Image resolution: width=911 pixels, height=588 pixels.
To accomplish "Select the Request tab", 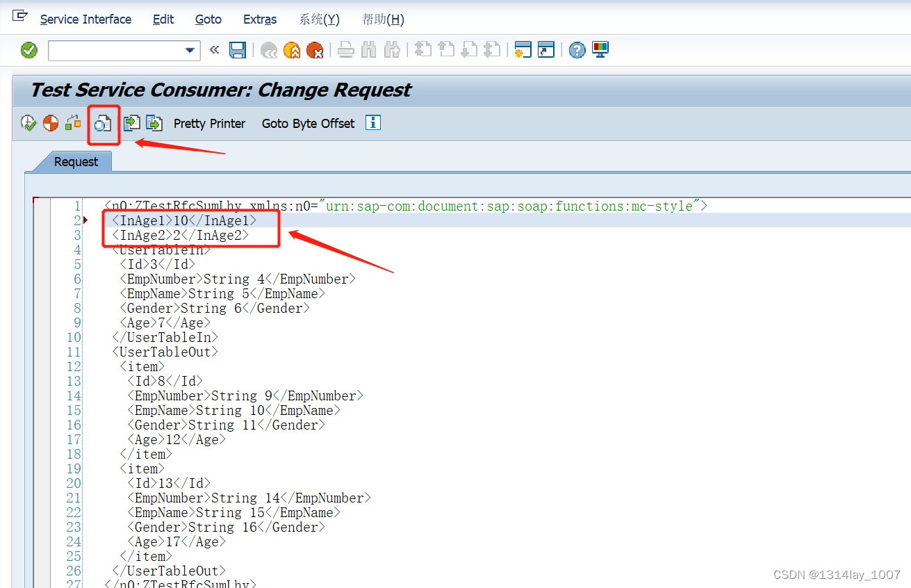I will pyautogui.click(x=76, y=162).
